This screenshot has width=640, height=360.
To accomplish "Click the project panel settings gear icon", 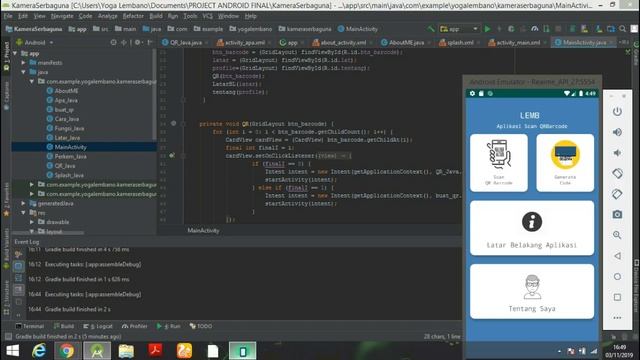I will pyautogui.click(x=138, y=42).
